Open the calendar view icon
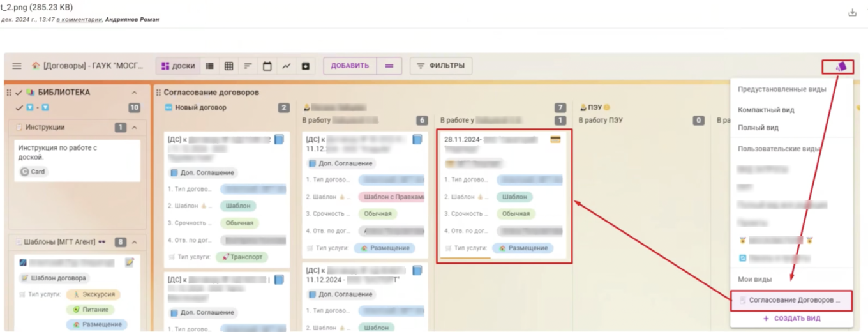Screen dimensions: 868x332 pos(267,66)
